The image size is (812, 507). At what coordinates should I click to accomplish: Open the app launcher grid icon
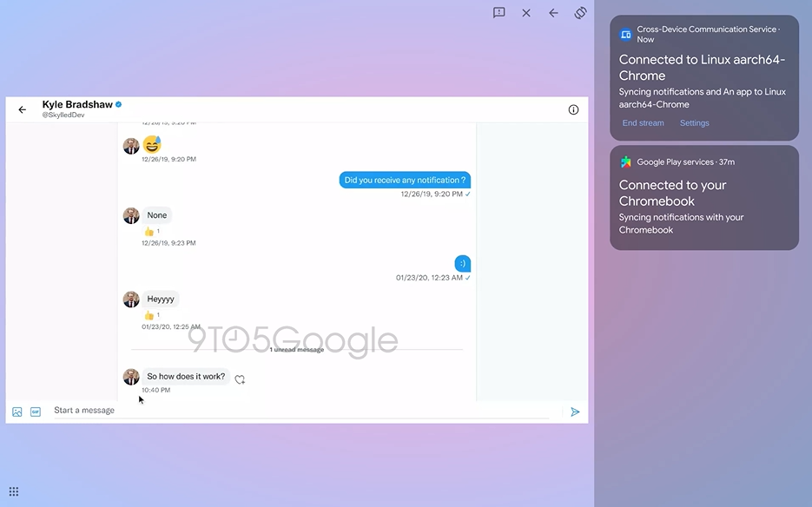point(14,491)
